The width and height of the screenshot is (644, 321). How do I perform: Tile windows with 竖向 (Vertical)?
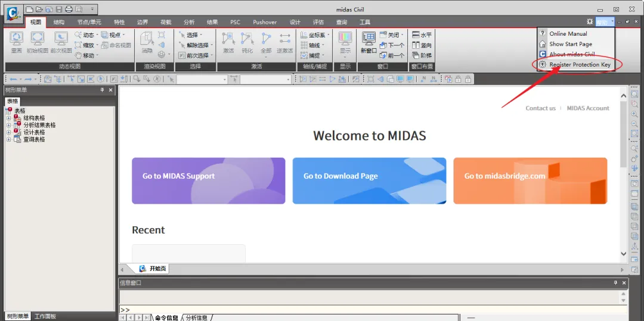(422, 45)
